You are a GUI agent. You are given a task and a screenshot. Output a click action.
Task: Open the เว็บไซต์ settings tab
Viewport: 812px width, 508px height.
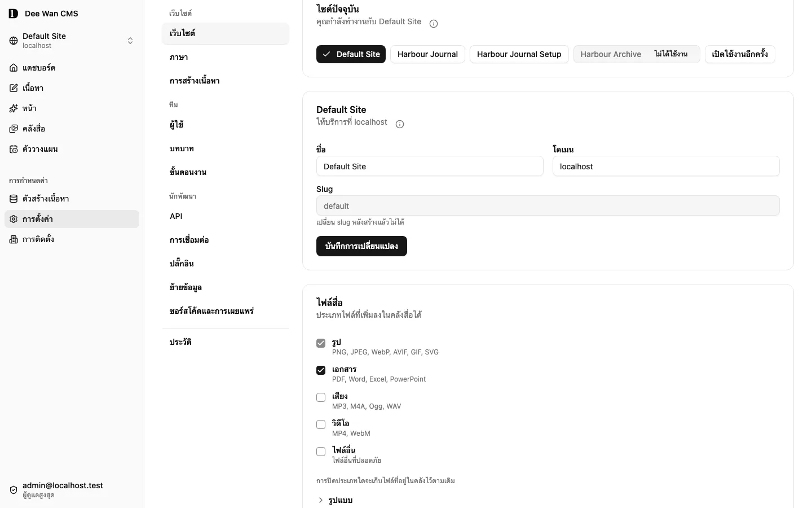[x=226, y=33]
